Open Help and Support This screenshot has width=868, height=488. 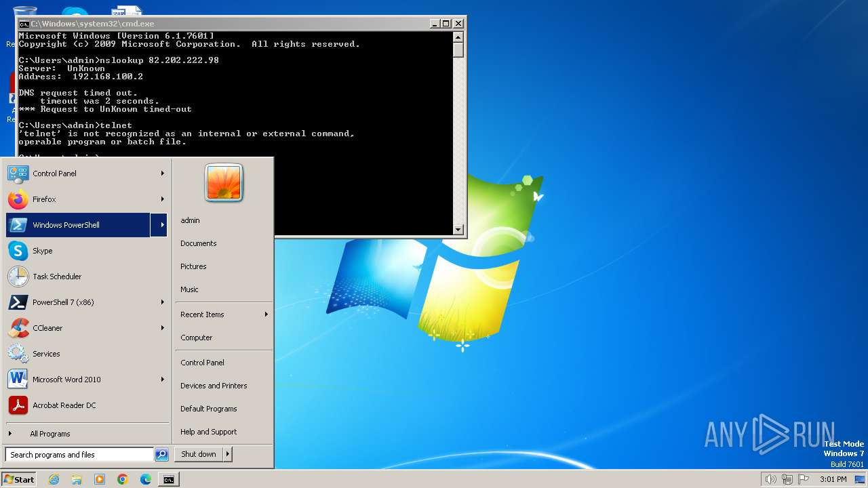pos(208,432)
